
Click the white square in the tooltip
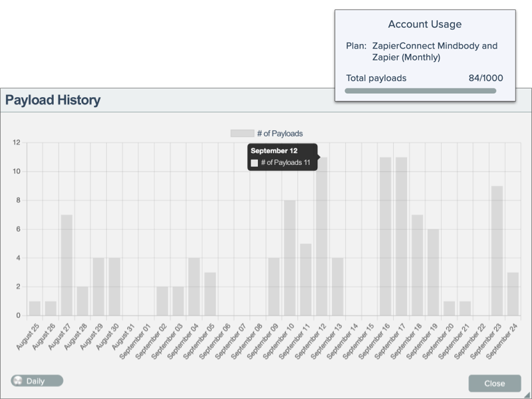coord(254,163)
